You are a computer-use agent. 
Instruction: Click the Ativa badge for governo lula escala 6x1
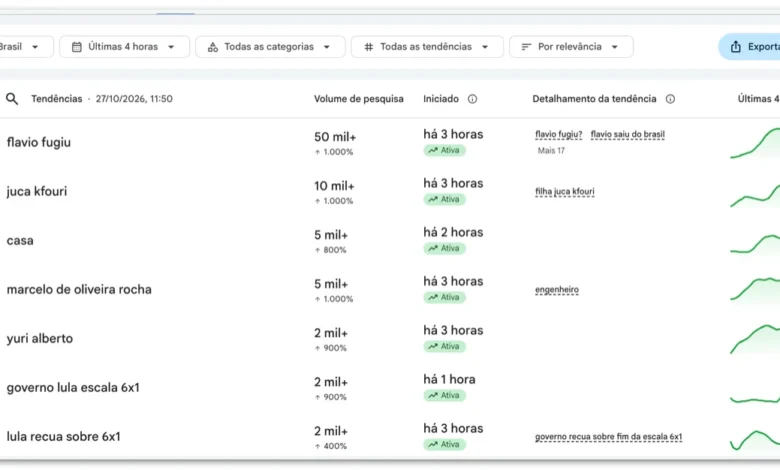[444, 395]
